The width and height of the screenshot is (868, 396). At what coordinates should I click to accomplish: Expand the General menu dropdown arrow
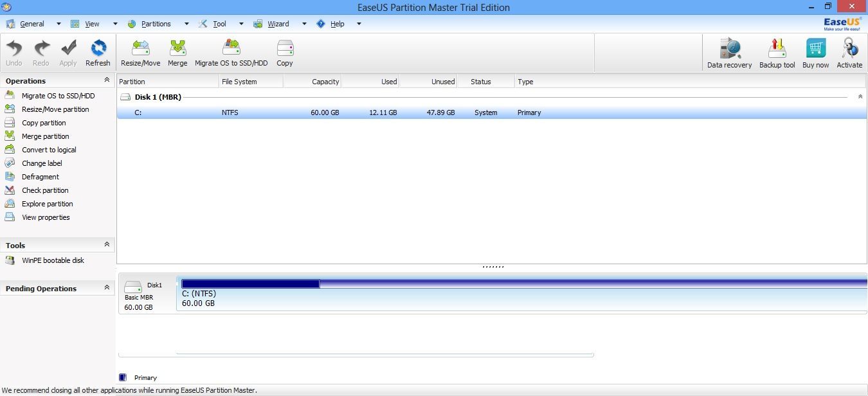pos(59,24)
